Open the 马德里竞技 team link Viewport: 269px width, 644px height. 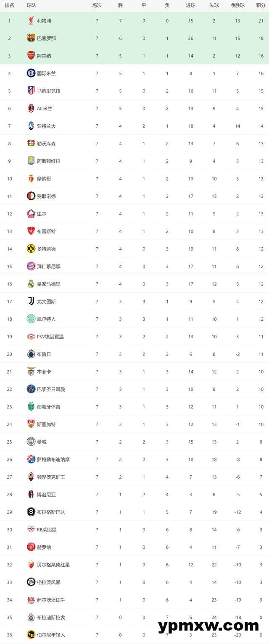pos(48,91)
